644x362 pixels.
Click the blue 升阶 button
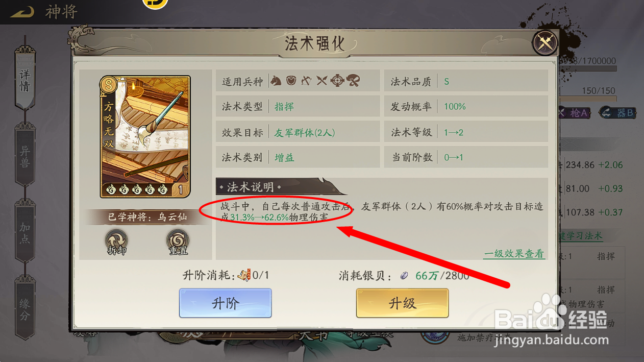click(x=225, y=303)
